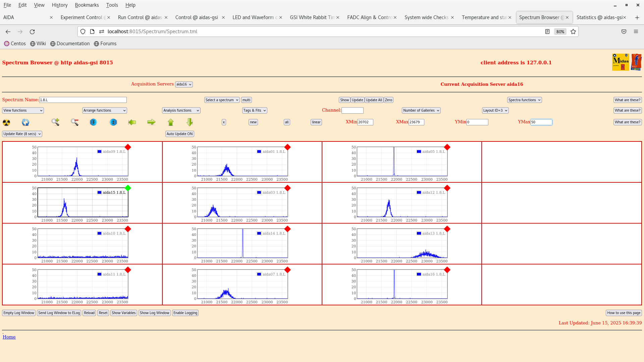Follow the Home link

point(9,337)
